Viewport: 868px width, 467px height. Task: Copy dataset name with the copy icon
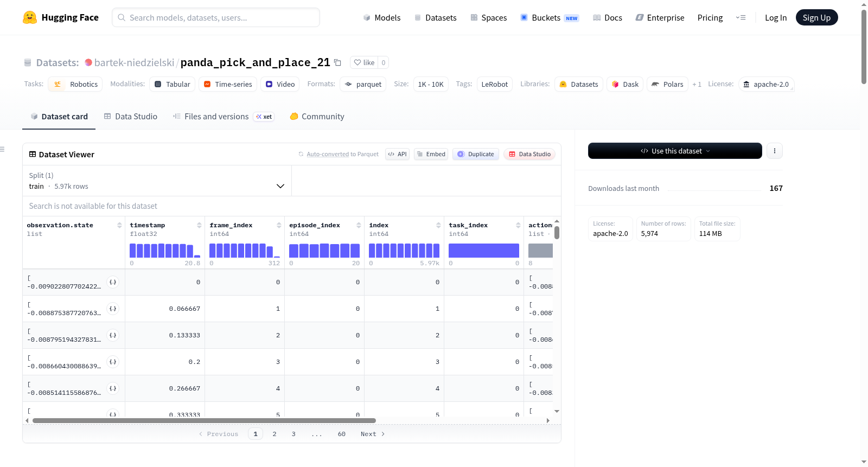click(x=337, y=62)
